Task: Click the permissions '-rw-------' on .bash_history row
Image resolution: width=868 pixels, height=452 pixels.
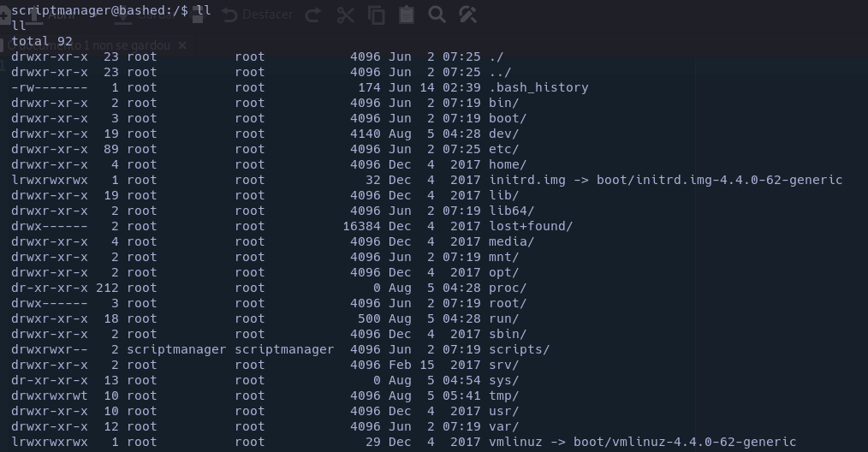Action: coord(50,87)
